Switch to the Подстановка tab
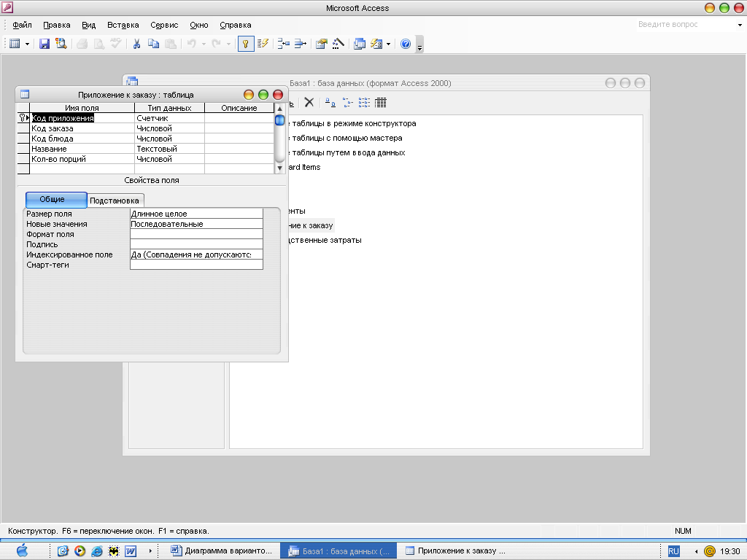The image size is (747, 560). [x=115, y=201]
